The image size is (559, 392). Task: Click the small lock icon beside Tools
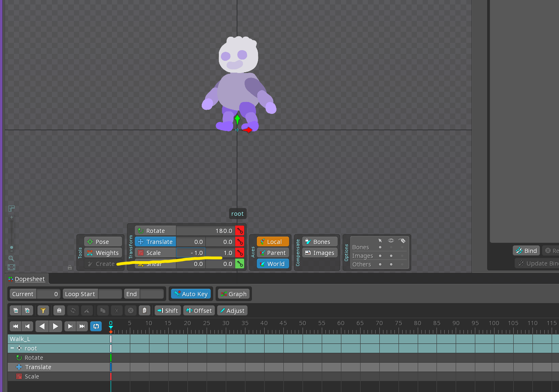(70, 268)
